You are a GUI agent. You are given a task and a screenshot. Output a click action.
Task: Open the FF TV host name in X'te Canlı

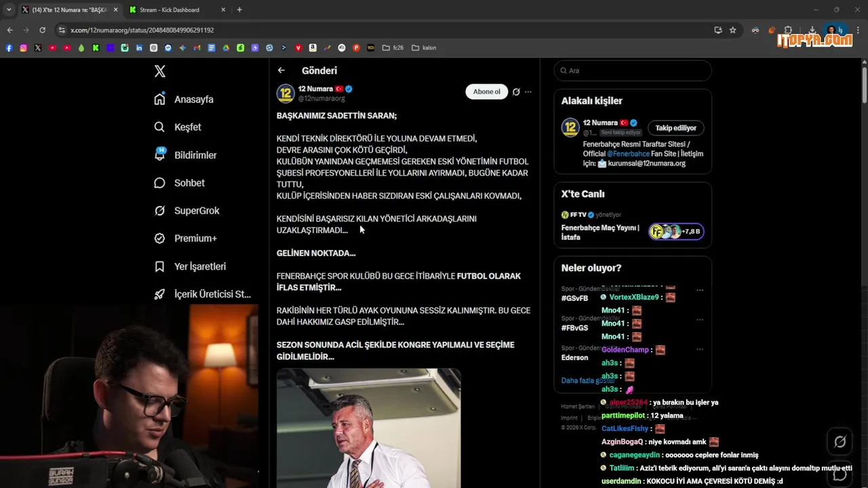click(x=578, y=215)
